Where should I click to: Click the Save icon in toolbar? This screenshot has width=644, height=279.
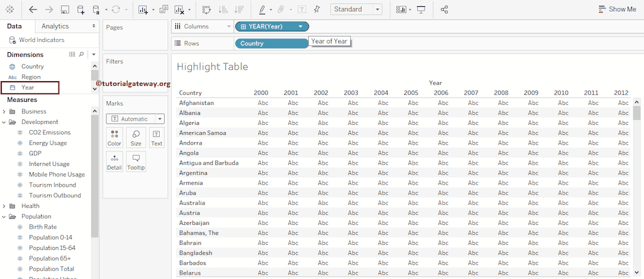tap(65, 9)
